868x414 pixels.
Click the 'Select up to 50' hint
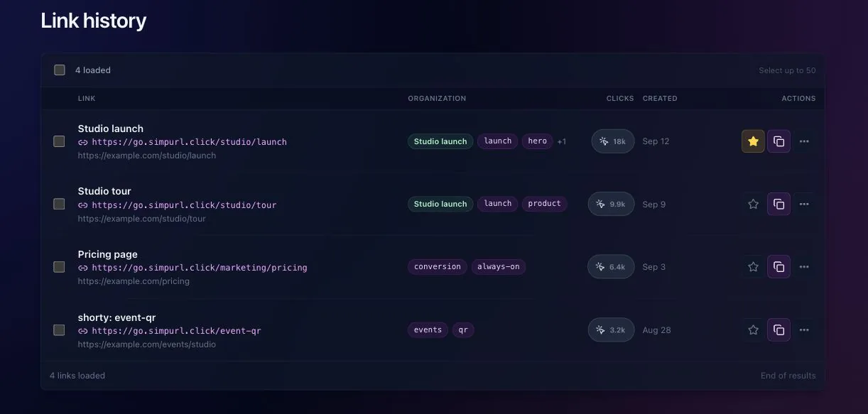point(787,70)
